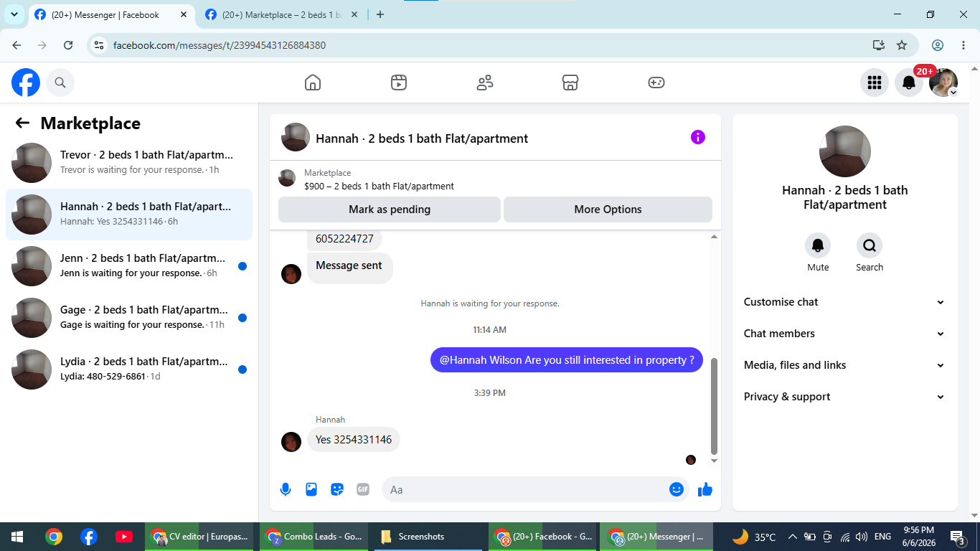
Task: Expand Media, files and links section
Action: [x=844, y=365]
